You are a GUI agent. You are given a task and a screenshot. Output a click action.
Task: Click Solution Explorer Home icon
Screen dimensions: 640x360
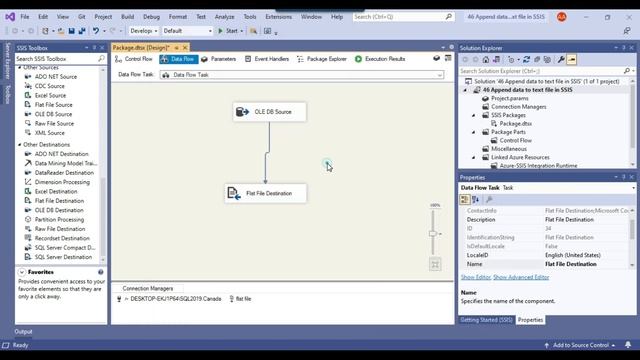pyautogui.click(x=486, y=60)
